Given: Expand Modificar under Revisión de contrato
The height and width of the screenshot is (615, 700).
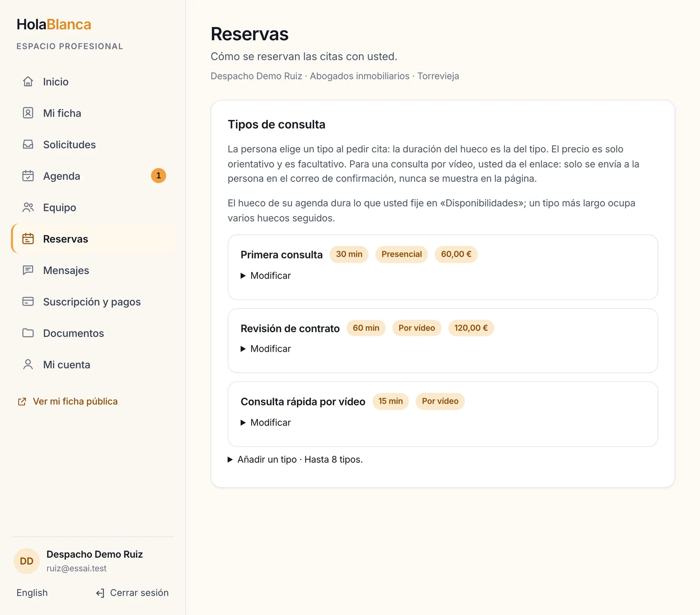Looking at the screenshot, I should (266, 349).
